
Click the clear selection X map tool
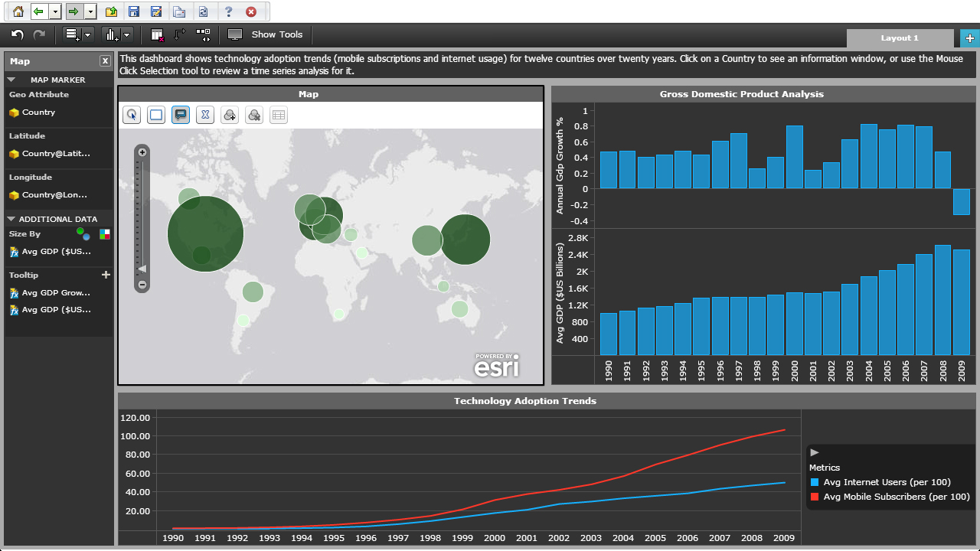point(204,115)
